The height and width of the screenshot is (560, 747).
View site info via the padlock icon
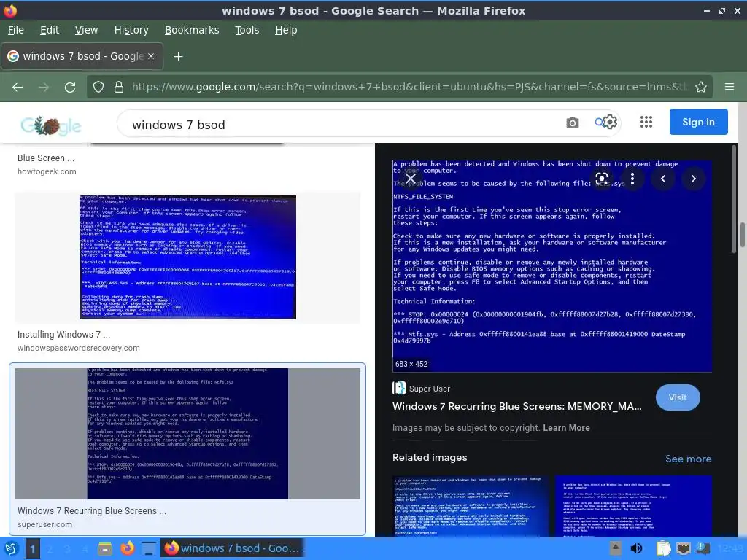tap(119, 87)
